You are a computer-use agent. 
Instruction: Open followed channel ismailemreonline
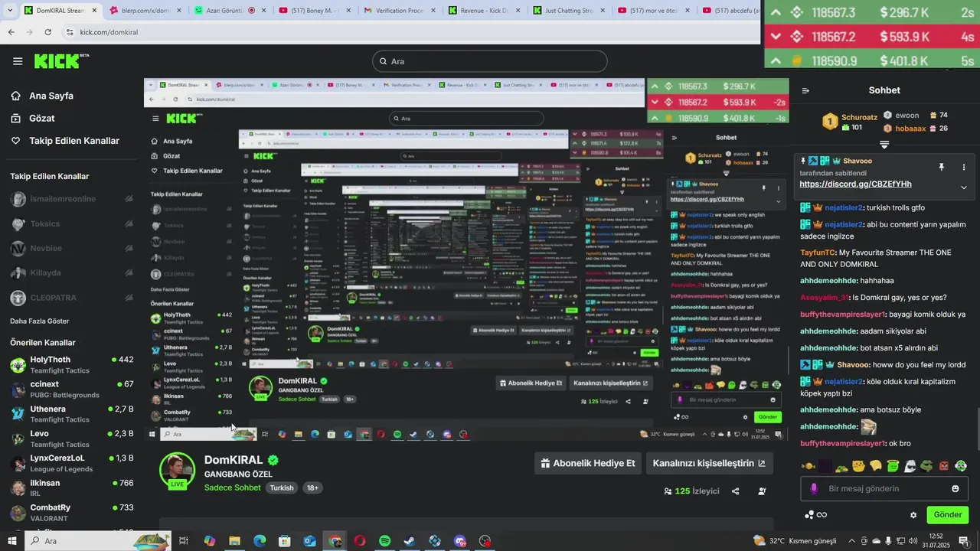tap(72, 199)
